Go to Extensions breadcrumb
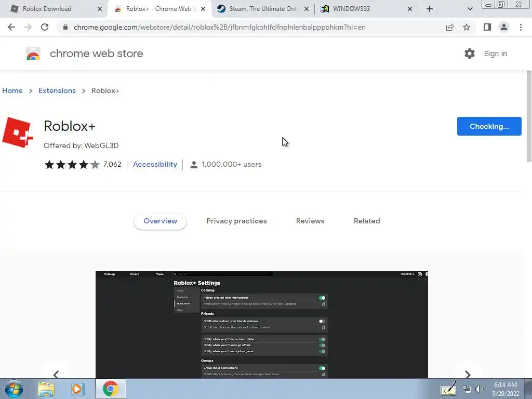Viewport: 532px width, 399px height. click(57, 90)
